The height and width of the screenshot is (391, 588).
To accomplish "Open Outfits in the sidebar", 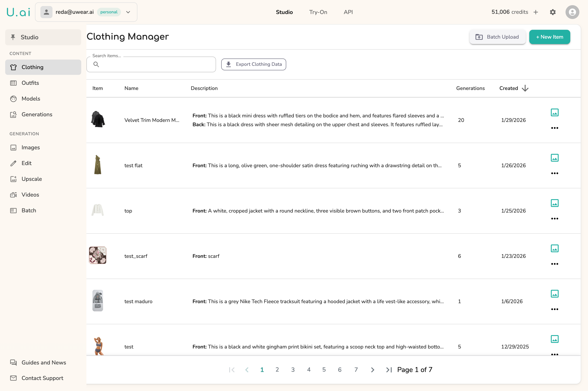I will pos(30,83).
